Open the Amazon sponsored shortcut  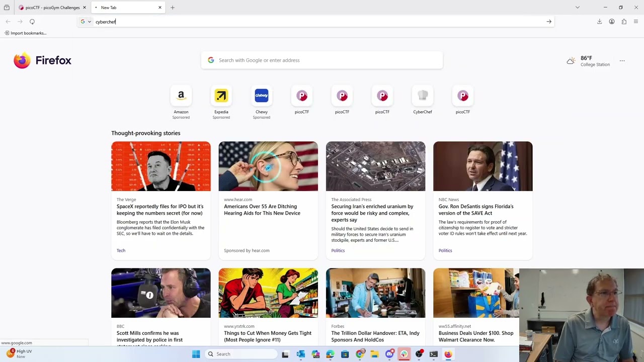[181, 103]
